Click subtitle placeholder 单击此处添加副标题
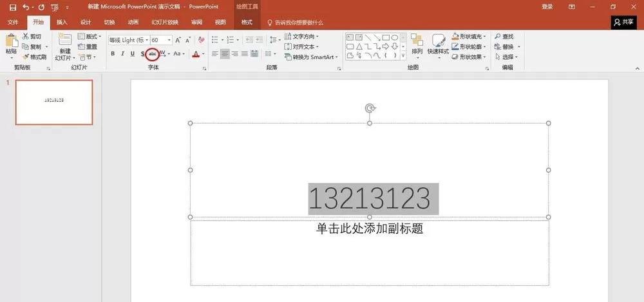 tap(369, 229)
